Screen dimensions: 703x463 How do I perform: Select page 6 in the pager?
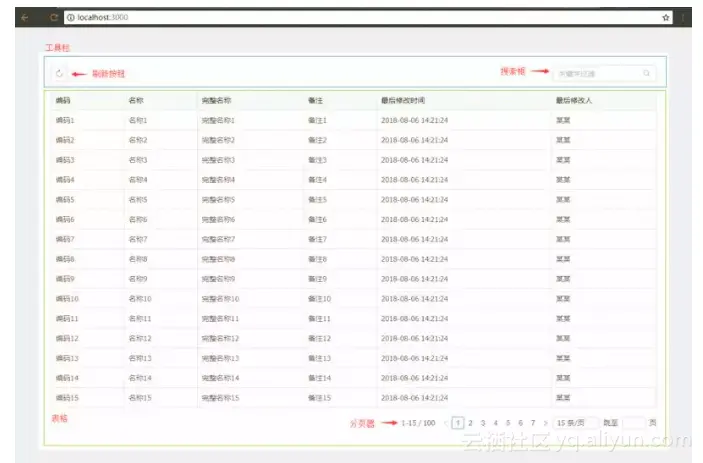[x=521, y=423]
